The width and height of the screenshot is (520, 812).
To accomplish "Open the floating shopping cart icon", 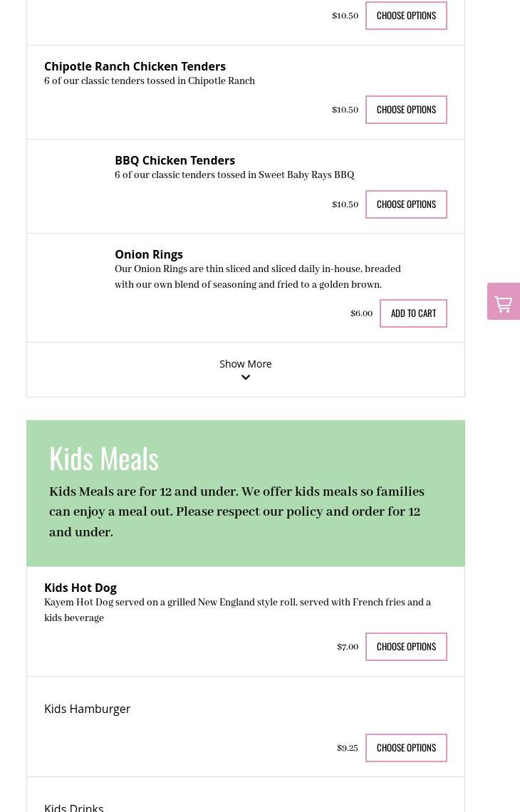I will point(504,301).
